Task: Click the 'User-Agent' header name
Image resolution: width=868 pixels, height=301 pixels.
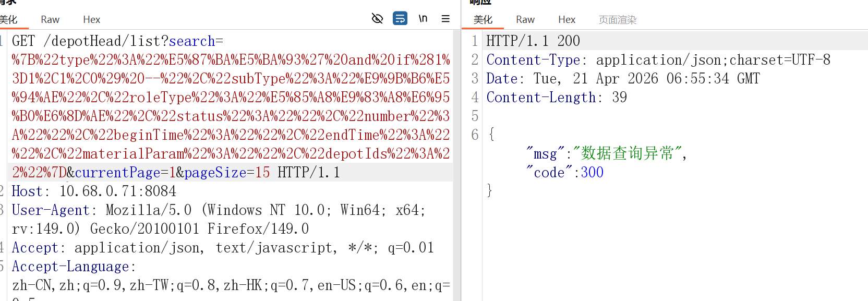Action: click(x=51, y=210)
